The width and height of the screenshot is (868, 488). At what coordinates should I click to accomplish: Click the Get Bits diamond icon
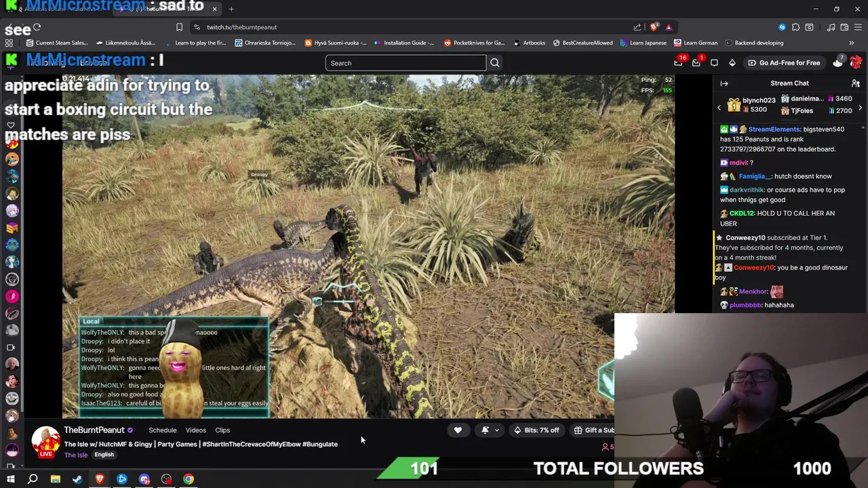(x=732, y=63)
